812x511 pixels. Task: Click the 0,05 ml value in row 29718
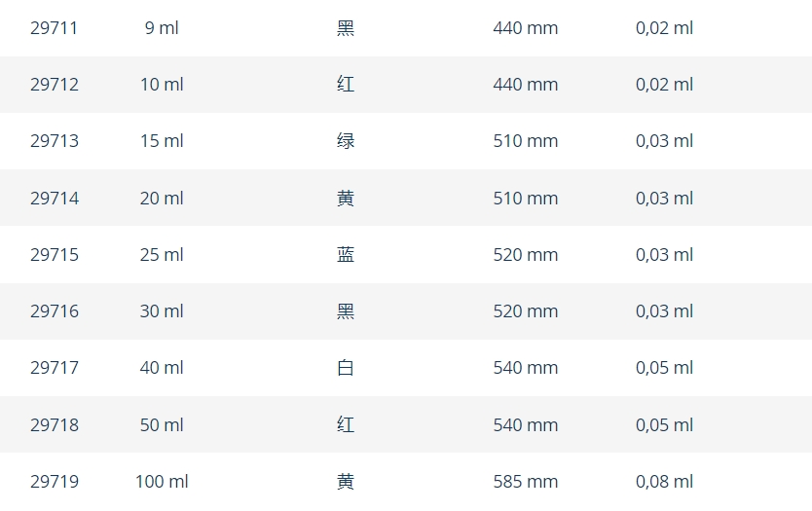pos(664,425)
